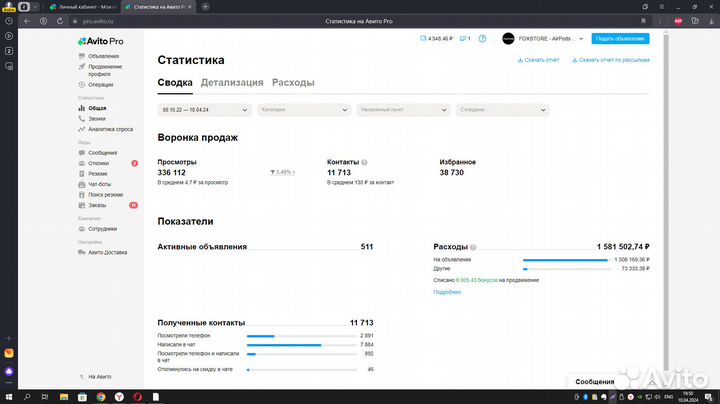
Task: Open Chrome from taskbar
Action: pyautogui.click(x=101, y=397)
